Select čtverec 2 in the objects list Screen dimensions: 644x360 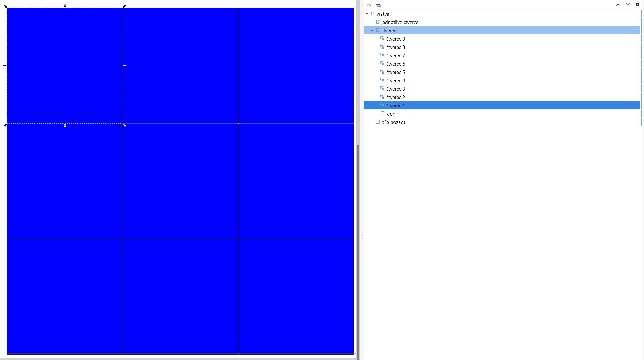pos(395,97)
